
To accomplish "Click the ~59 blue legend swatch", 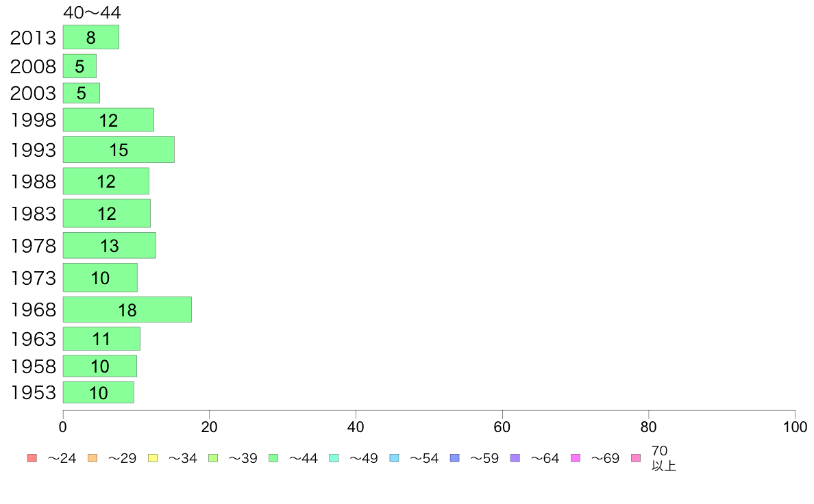I will [x=455, y=458].
